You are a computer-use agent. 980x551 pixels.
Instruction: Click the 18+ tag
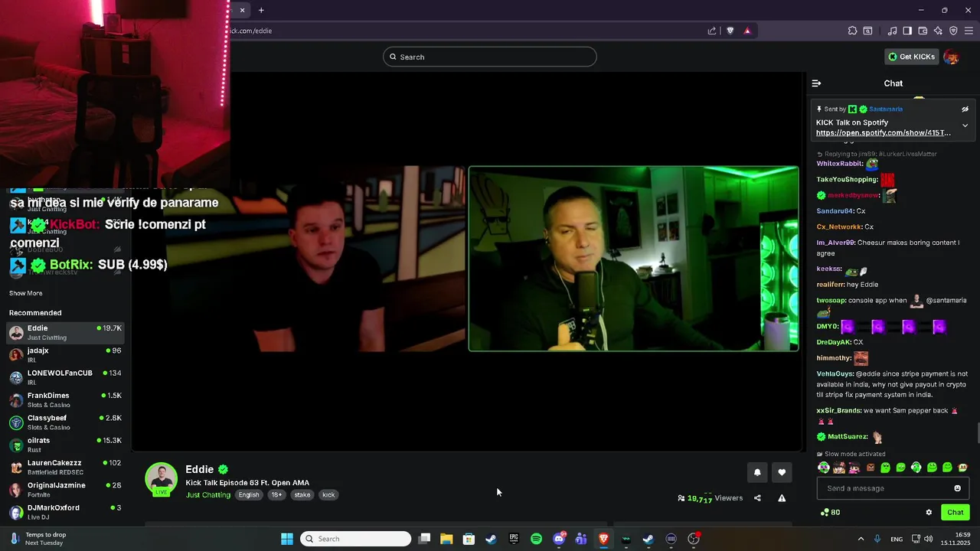(276, 495)
